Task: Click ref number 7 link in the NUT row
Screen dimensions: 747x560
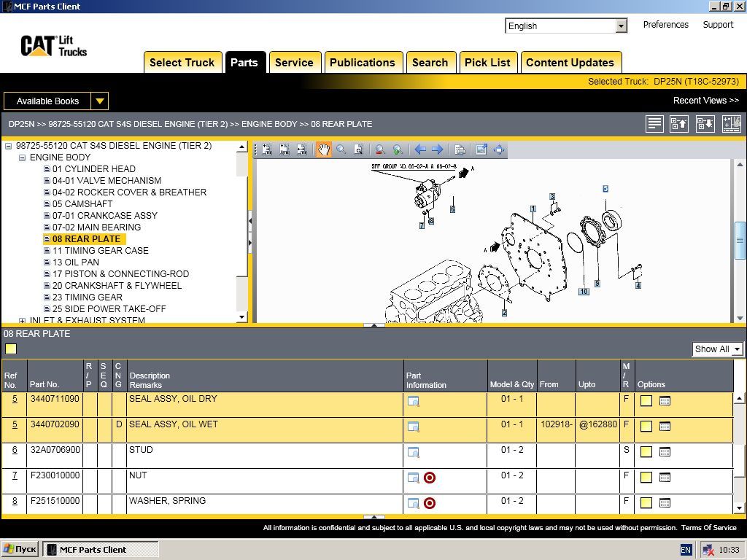Action: pos(15,475)
